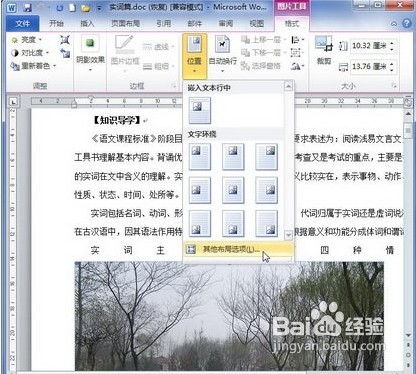Decrease picture width with the down spinner
Viewport: 416px width, 374px height.
click(x=392, y=70)
